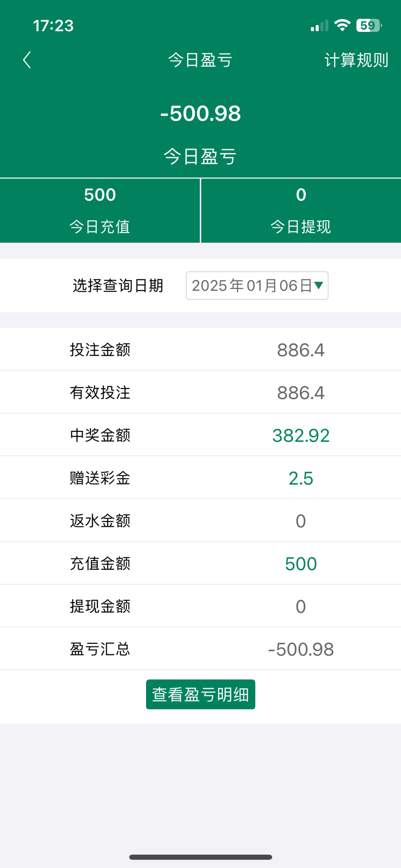The height and width of the screenshot is (868, 401).
Task: Tap the 今日充值 panel showing 500
Action: coord(100,210)
